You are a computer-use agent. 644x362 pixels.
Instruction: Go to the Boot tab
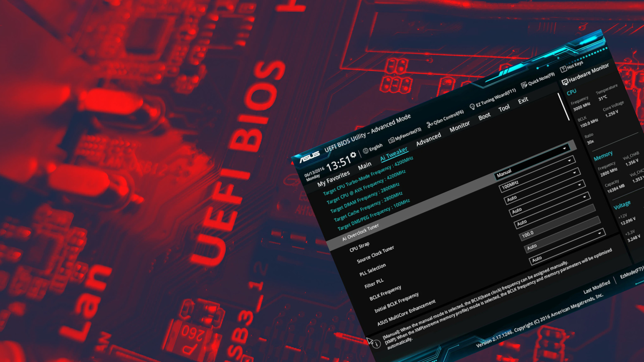(x=484, y=116)
